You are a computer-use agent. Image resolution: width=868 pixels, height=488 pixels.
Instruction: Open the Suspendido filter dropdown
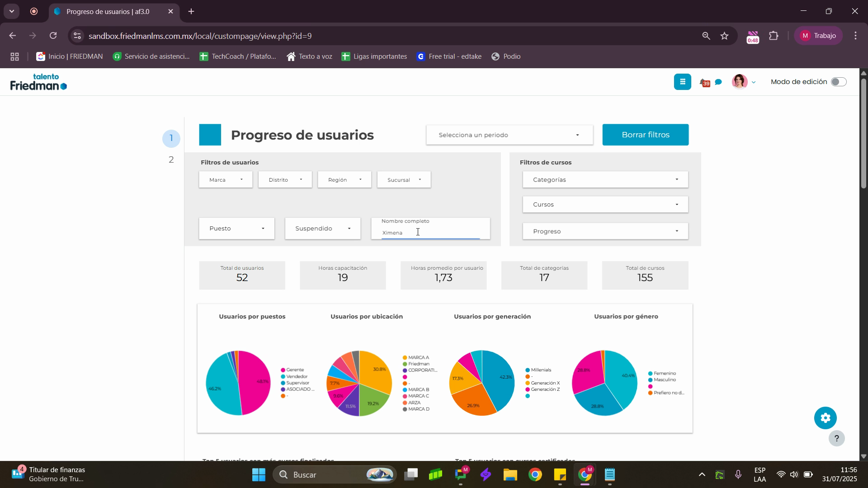tap(322, 229)
